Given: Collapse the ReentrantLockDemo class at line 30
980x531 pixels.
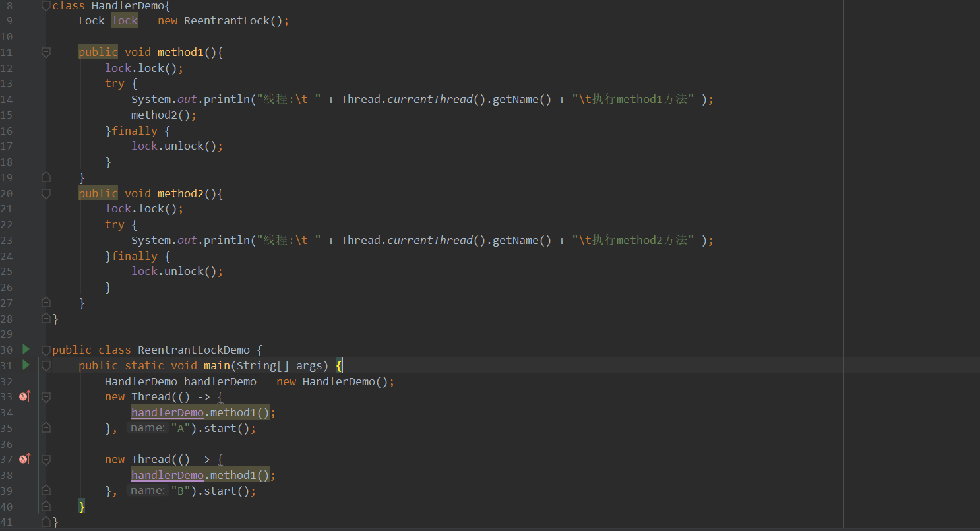Looking at the screenshot, I should click(46, 350).
